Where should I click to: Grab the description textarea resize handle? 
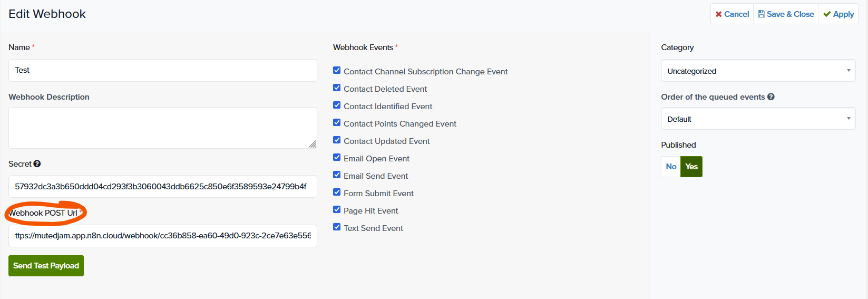(313, 144)
